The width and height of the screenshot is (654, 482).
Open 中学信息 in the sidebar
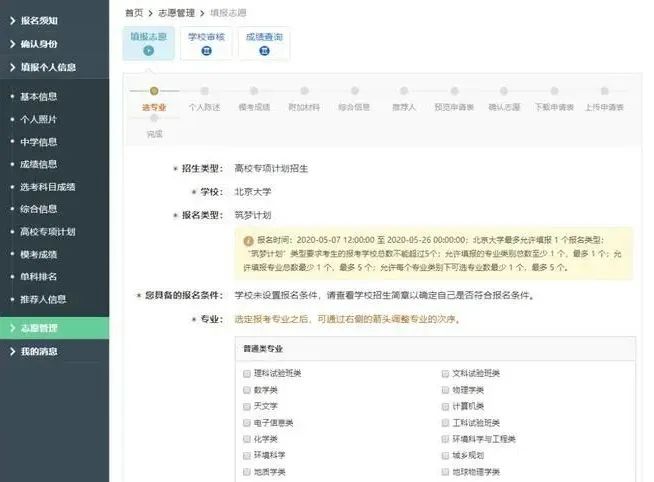[39, 142]
